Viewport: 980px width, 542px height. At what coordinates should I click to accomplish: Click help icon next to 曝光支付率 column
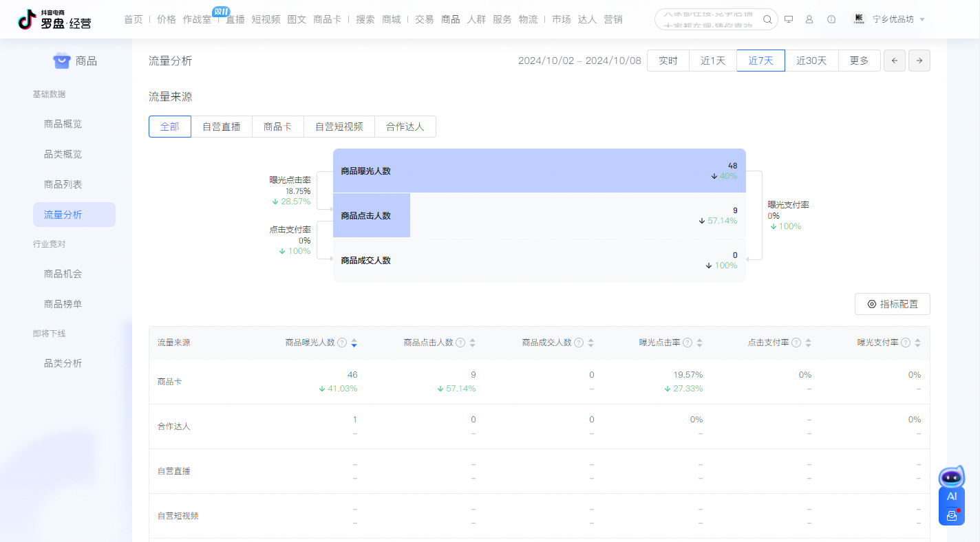point(906,343)
